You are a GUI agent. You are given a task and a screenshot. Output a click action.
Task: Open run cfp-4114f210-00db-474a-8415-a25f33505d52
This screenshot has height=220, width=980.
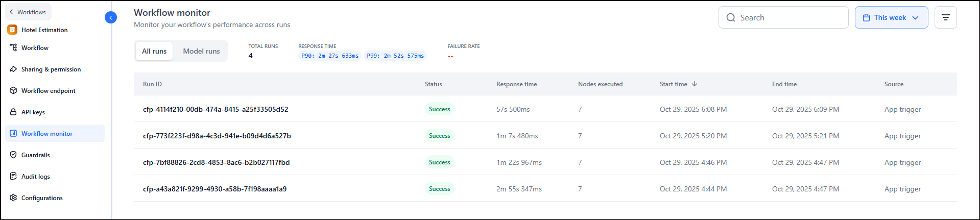[x=216, y=109]
